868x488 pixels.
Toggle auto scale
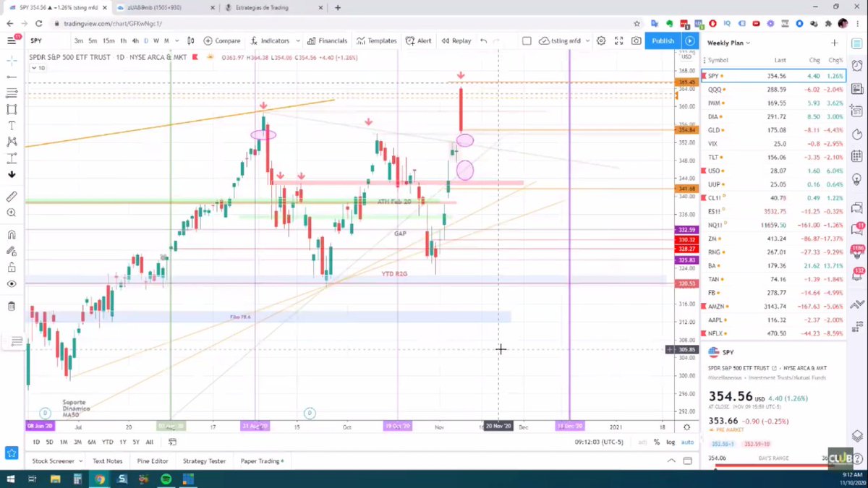[x=688, y=442]
